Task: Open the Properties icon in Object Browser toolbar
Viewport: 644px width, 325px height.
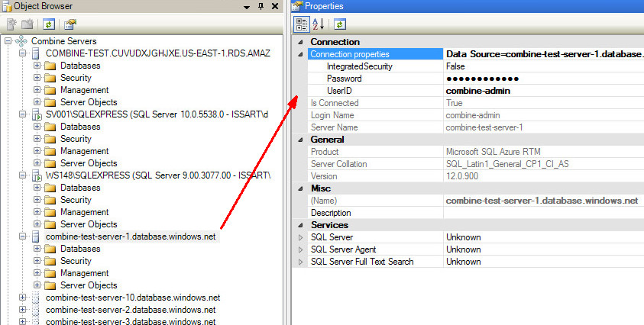Action: coord(70,24)
